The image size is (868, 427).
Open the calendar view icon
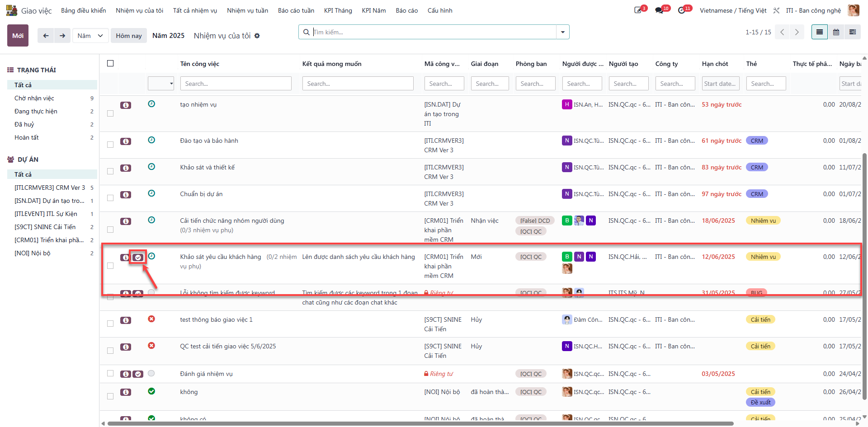click(x=836, y=32)
